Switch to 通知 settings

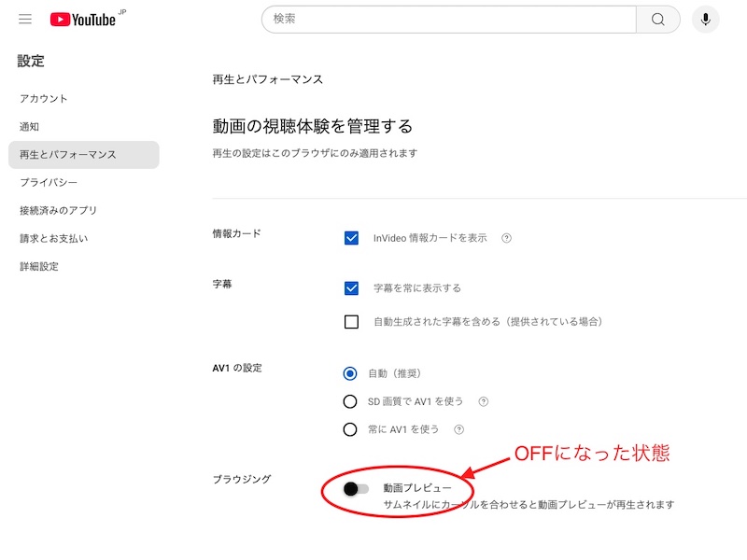coord(32,126)
